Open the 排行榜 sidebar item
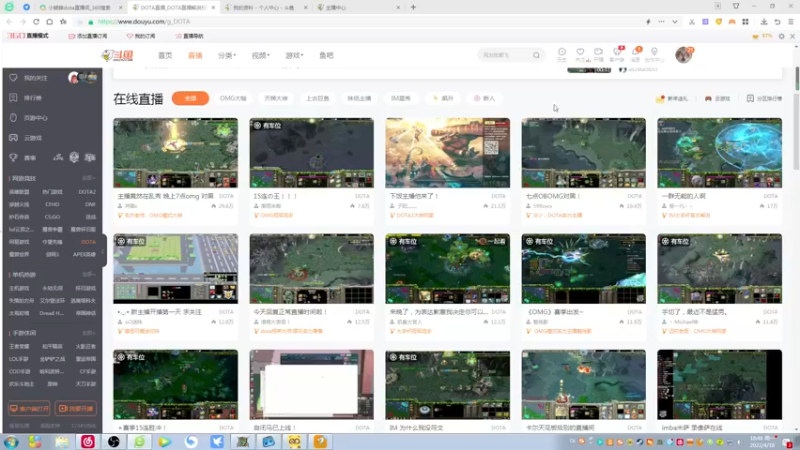800x450 pixels. coord(33,98)
